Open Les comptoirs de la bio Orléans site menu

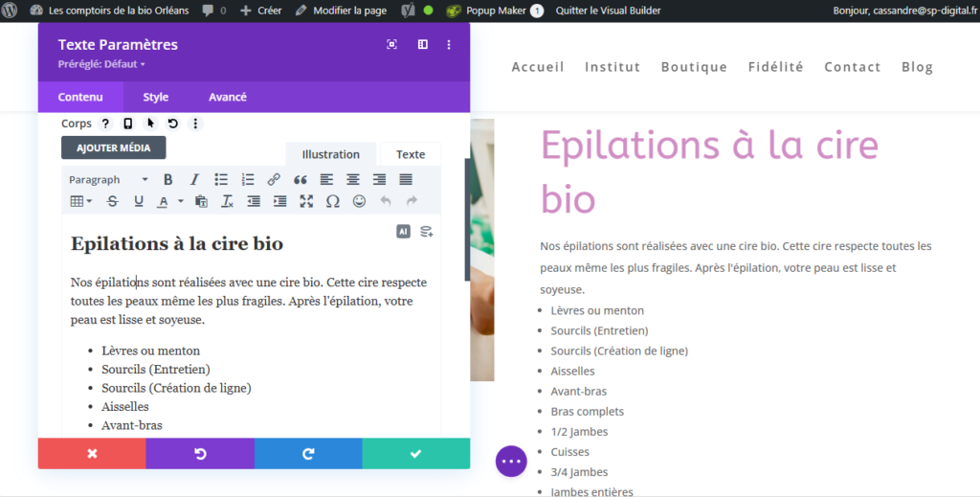(x=109, y=11)
